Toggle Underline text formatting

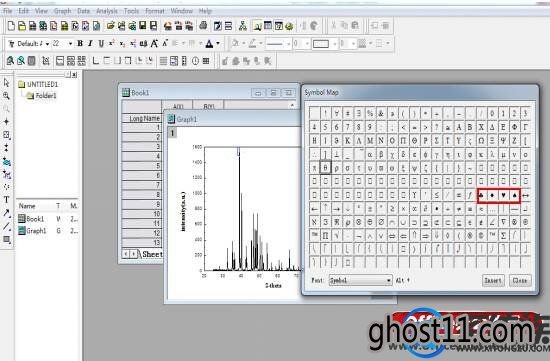pyautogui.click(x=101, y=44)
